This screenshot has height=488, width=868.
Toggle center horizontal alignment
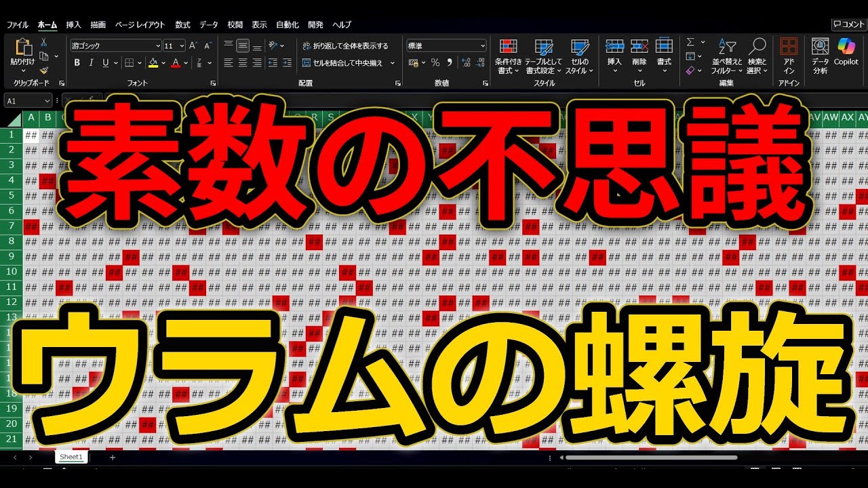[242, 62]
